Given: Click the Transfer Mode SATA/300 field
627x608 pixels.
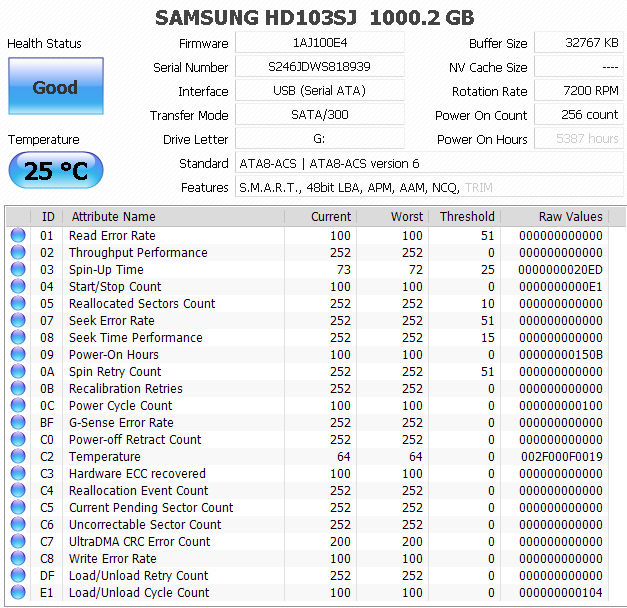Looking at the screenshot, I should 320,114.
